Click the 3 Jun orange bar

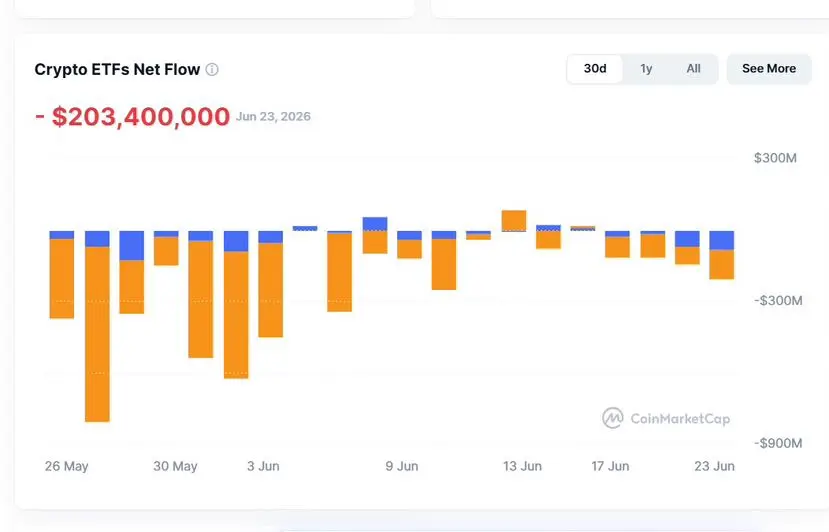pyautogui.click(x=271, y=290)
